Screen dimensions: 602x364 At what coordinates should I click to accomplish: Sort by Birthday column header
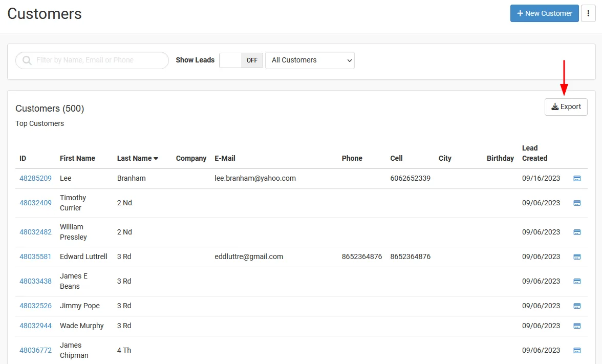pos(500,158)
